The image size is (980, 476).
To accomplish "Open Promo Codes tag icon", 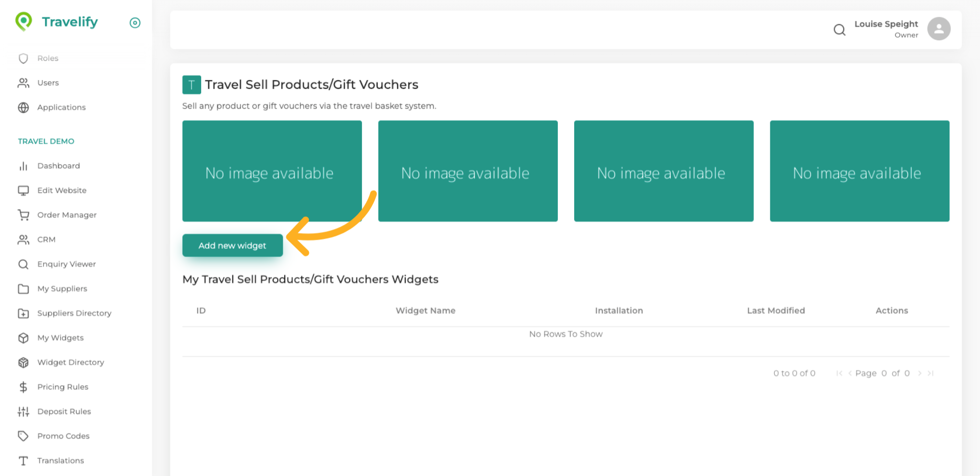I will pyautogui.click(x=23, y=436).
